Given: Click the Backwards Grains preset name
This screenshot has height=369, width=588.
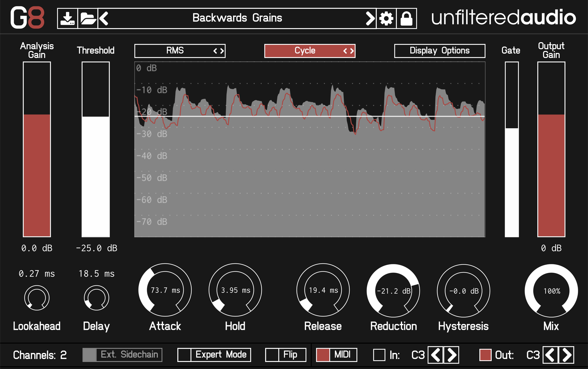Looking at the screenshot, I should click(238, 18).
